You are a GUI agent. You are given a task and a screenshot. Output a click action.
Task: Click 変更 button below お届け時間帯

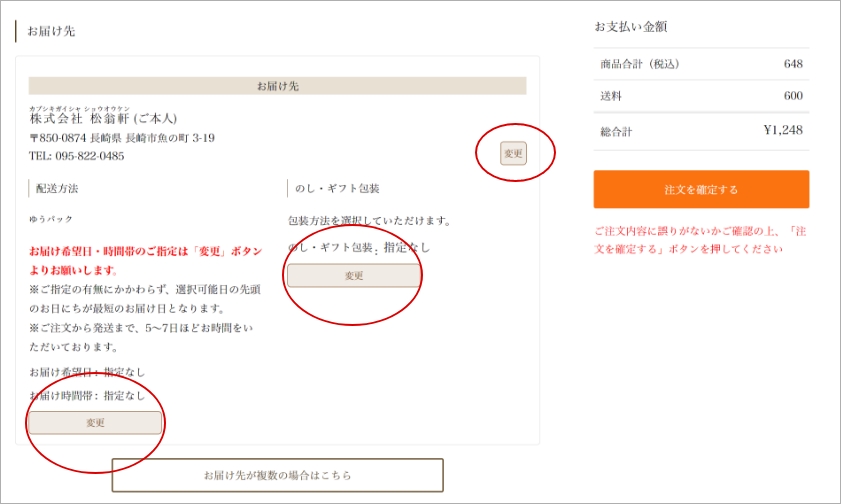click(95, 423)
